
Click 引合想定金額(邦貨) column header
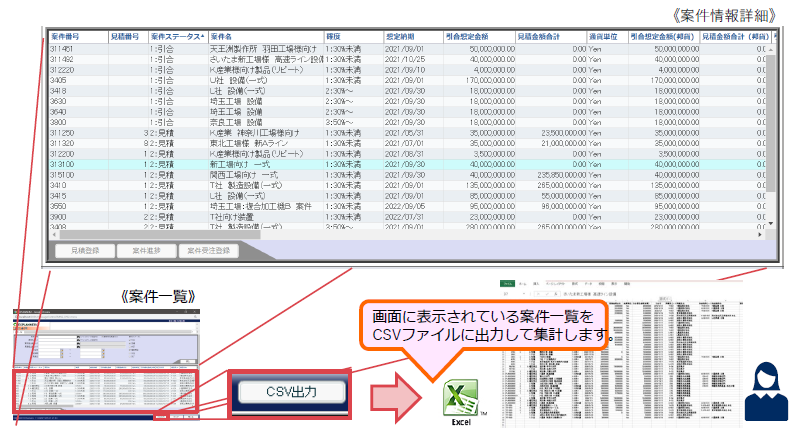point(664,37)
